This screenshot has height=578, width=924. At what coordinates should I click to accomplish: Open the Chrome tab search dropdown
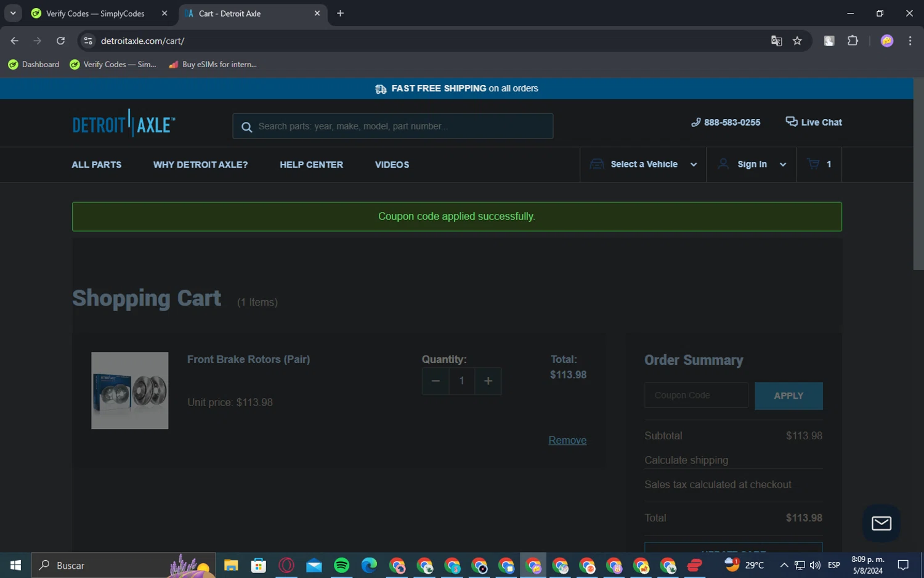click(x=13, y=14)
